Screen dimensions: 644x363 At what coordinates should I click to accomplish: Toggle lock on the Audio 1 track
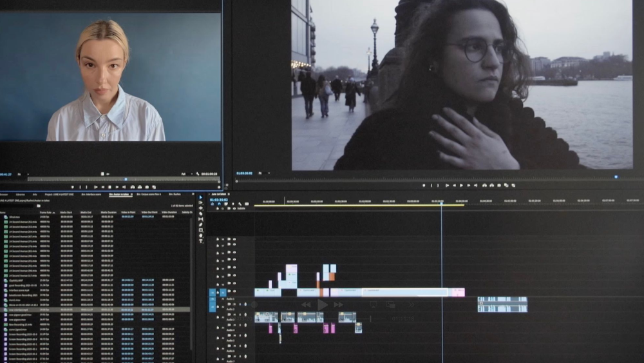tap(218, 299)
